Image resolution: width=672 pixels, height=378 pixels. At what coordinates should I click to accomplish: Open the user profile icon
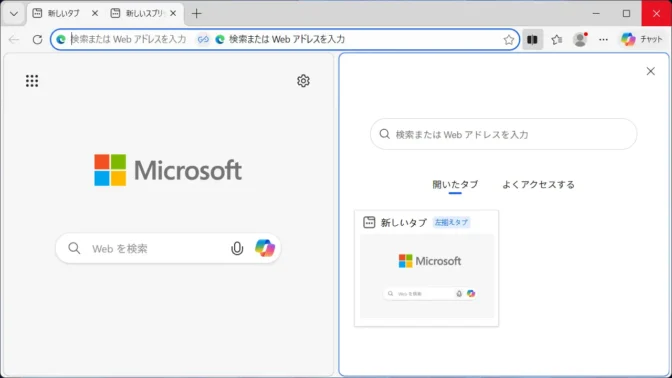580,39
